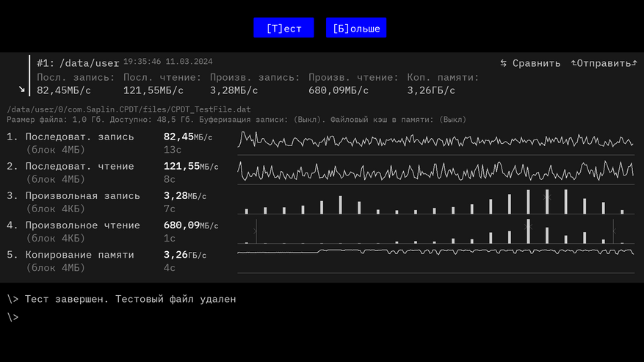
Task: Select the Посл. запись 82,45МБ/с summary
Action: (x=76, y=84)
